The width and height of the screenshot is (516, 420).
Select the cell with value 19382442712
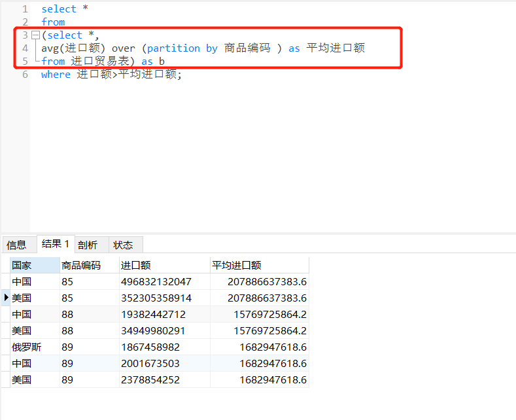click(165, 314)
